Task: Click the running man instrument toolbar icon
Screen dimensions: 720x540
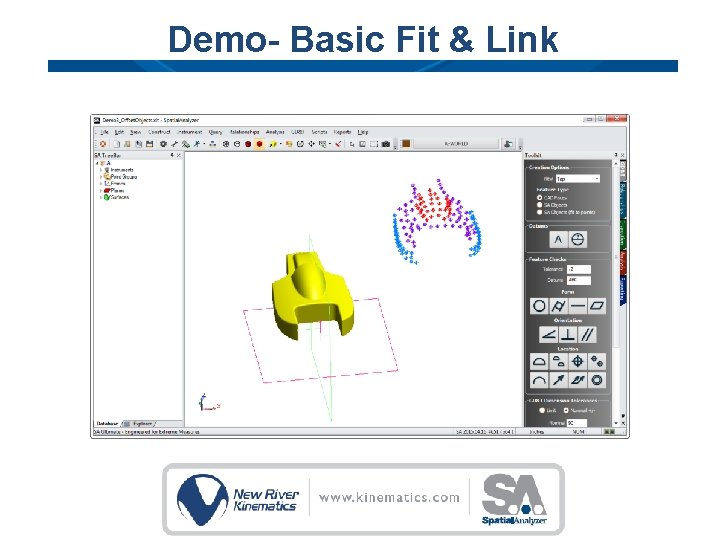Action: tap(197, 144)
